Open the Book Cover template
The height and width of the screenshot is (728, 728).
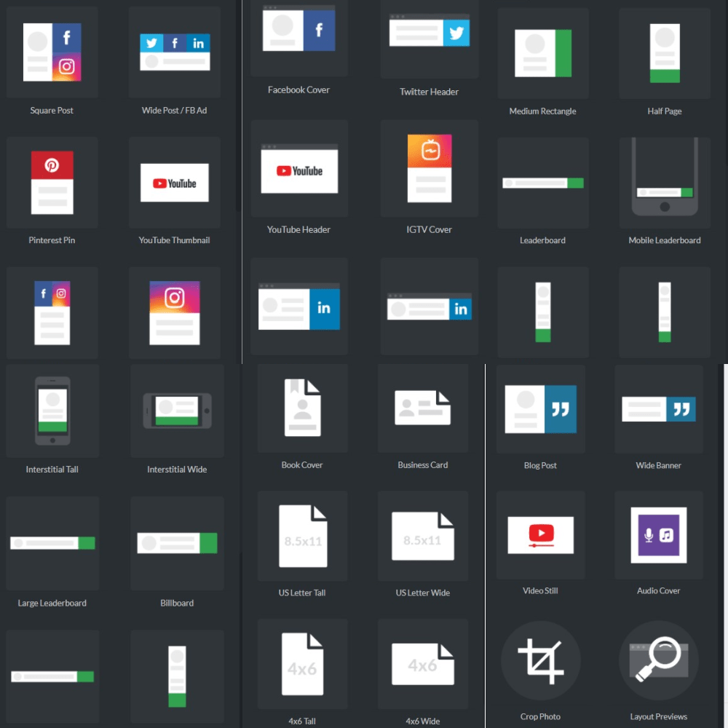(x=303, y=408)
